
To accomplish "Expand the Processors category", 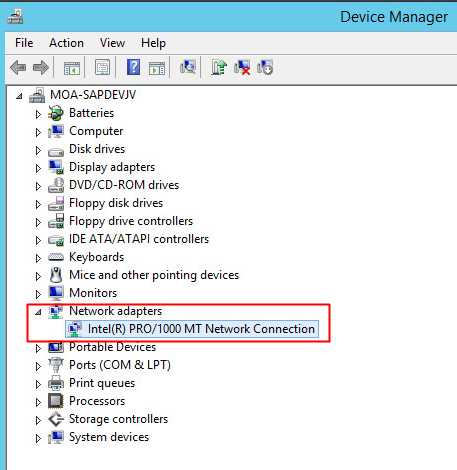I will coord(38,402).
